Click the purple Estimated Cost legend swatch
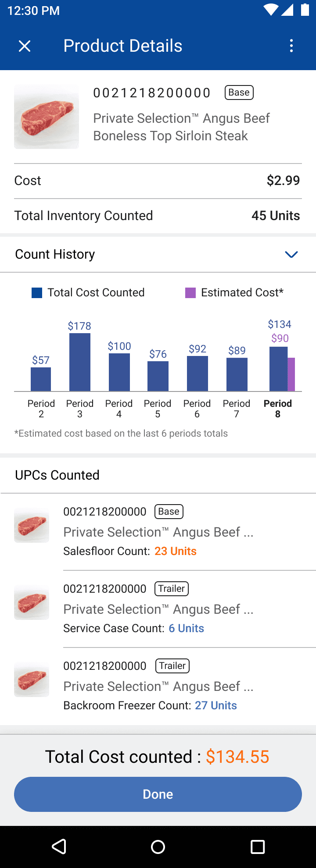Screen dimensions: 316x868 pyautogui.click(x=190, y=293)
